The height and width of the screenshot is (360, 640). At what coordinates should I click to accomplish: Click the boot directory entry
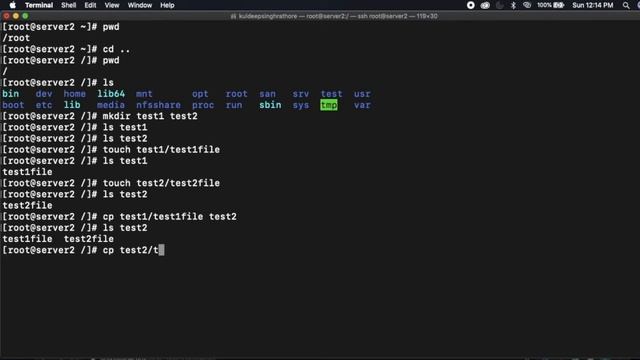[13, 105]
